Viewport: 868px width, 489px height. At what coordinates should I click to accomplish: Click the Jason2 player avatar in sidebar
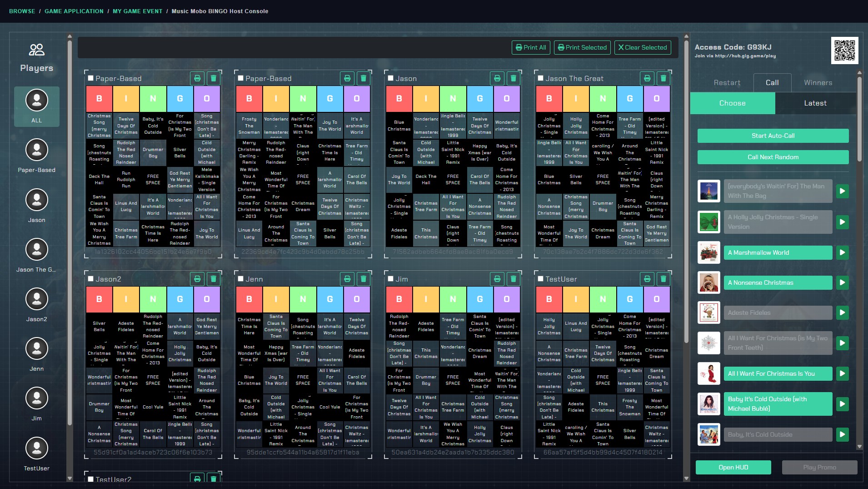(x=37, y=299)
